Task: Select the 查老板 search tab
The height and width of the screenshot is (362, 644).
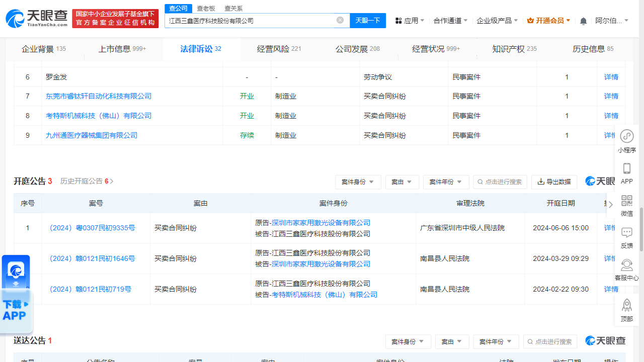Action: (x=206, y=8)
